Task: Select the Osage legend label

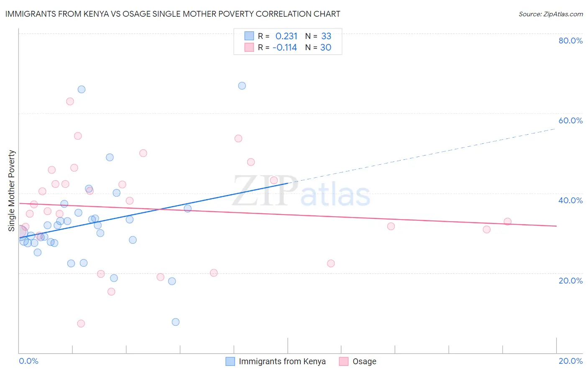Action: tap(364, 361)
